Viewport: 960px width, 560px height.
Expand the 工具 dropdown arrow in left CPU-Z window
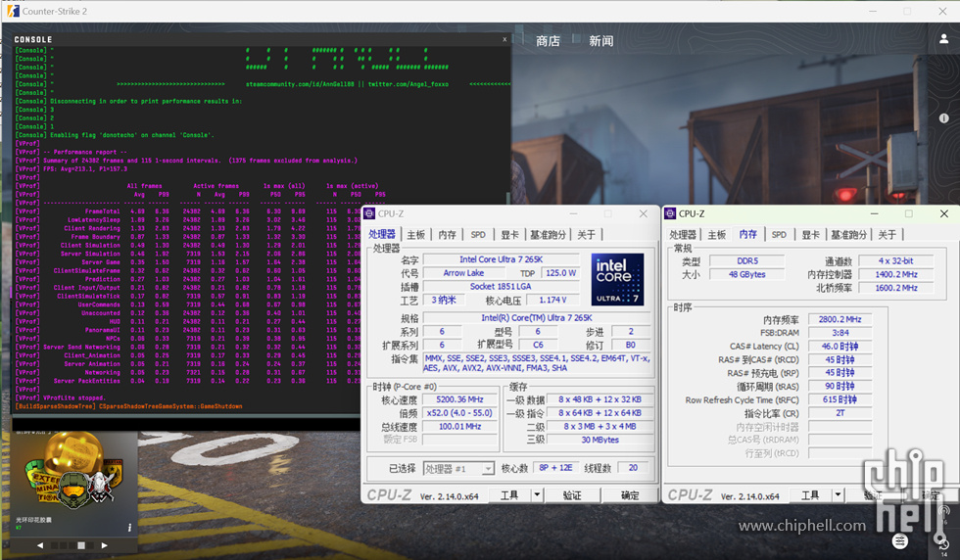click(x=537, y=494)
